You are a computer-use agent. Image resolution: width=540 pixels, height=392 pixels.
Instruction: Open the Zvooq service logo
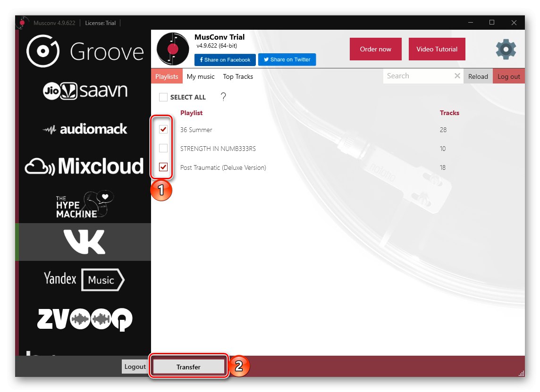(84, 319)
